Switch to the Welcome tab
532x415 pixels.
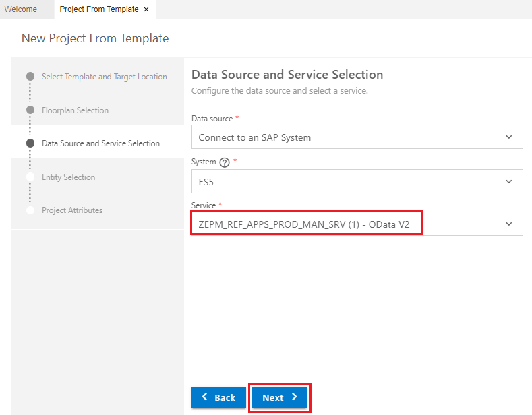(x=21, y=9)
